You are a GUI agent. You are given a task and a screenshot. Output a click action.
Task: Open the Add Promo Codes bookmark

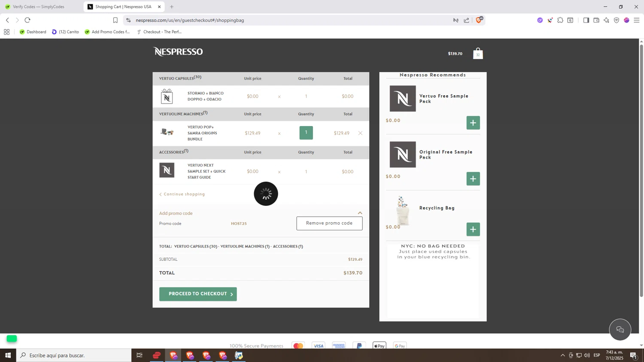(x=107, y=32)
